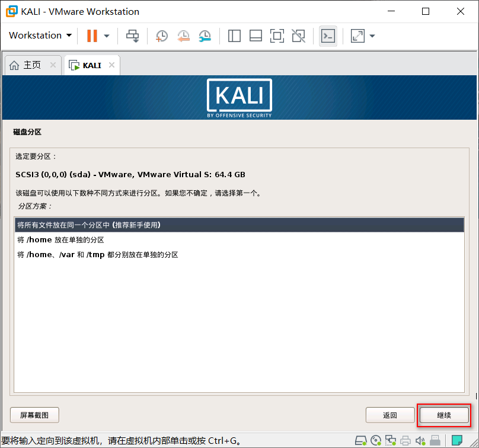This screenshot has height=448, width=479.
Task: Pause the virtual machine
Action: coord(92,36)
